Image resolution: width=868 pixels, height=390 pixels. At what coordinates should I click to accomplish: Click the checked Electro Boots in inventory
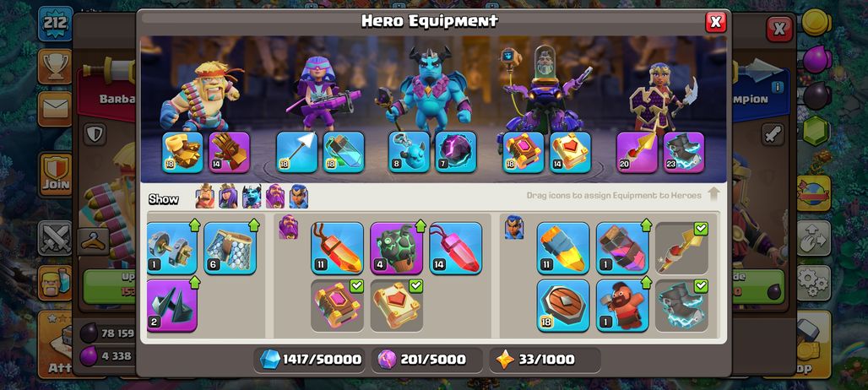click(681, 306)
